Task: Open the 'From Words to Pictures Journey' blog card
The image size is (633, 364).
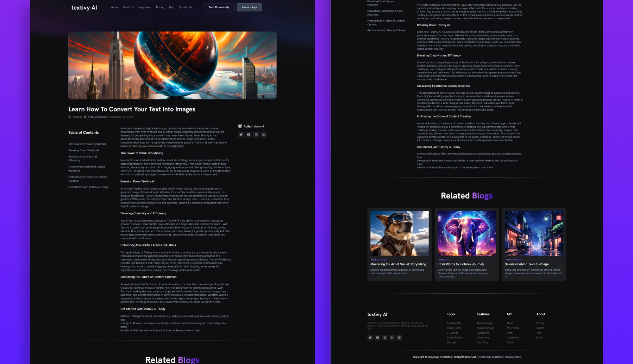Action: point(461,264)
